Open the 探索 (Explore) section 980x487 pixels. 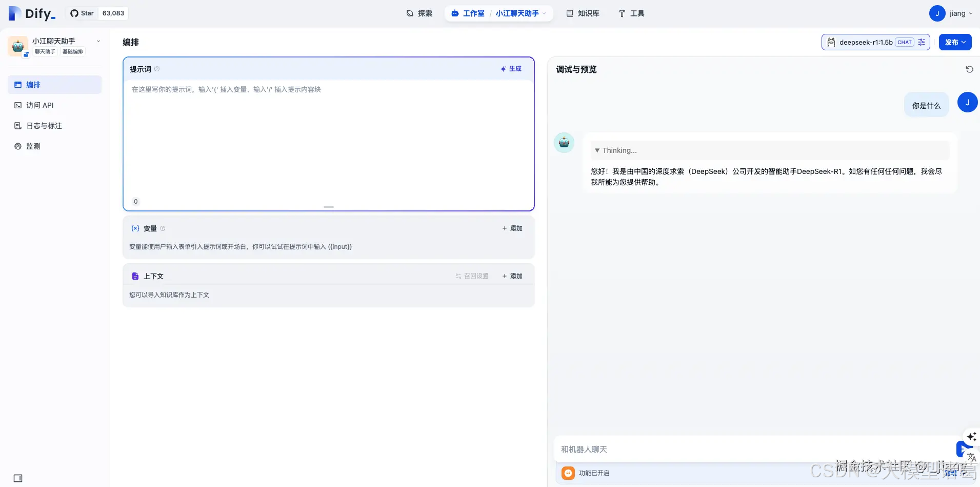419,13
